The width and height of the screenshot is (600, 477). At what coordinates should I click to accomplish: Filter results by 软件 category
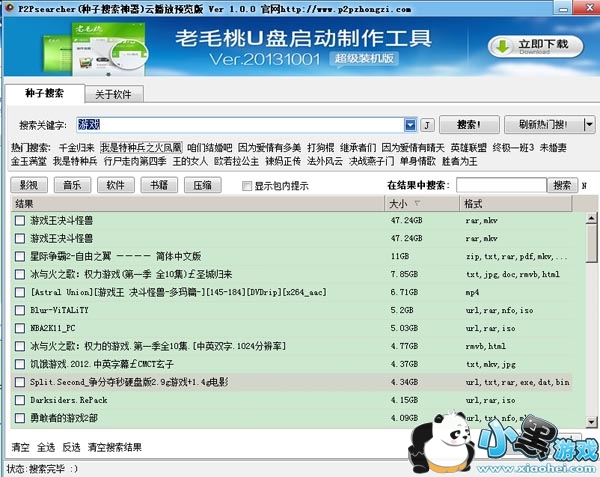point(116,185)
